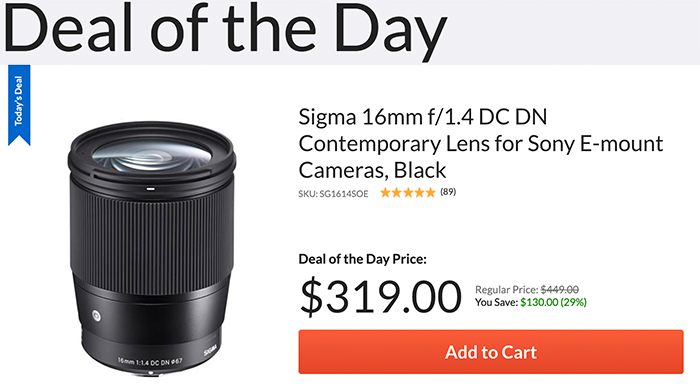Screen dimensions: 700x387
Task: Click the Deal of the Day heading
Action: (225, 30)
